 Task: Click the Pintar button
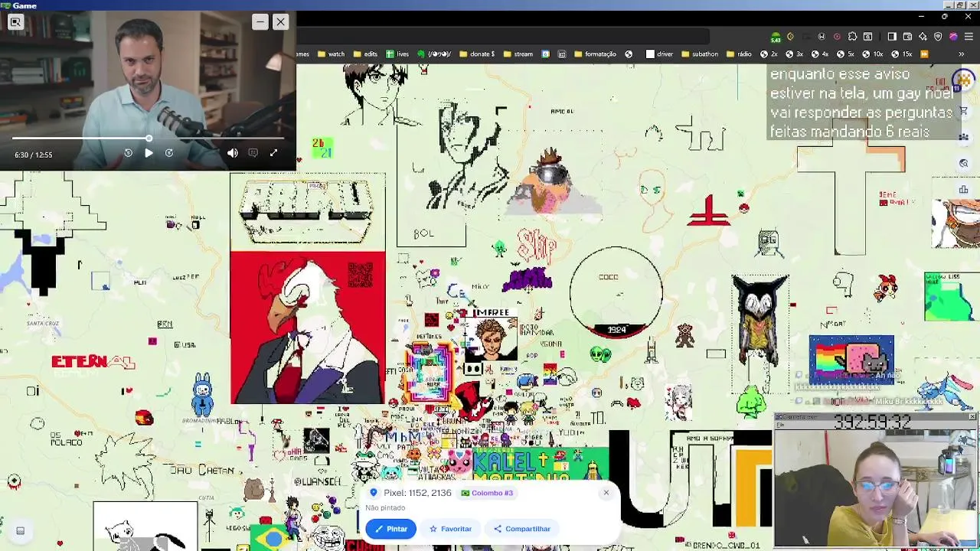[391, 529]
